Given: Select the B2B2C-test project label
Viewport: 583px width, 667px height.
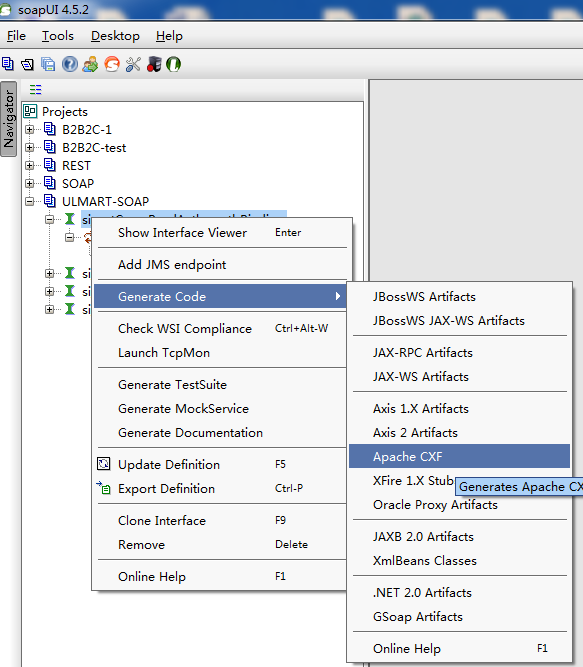Looking at the screenshot, I should (94, 148).
